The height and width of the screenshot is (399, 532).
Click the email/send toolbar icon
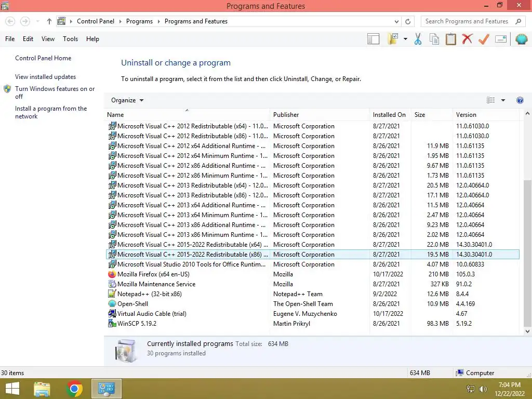tap(501, 39)
